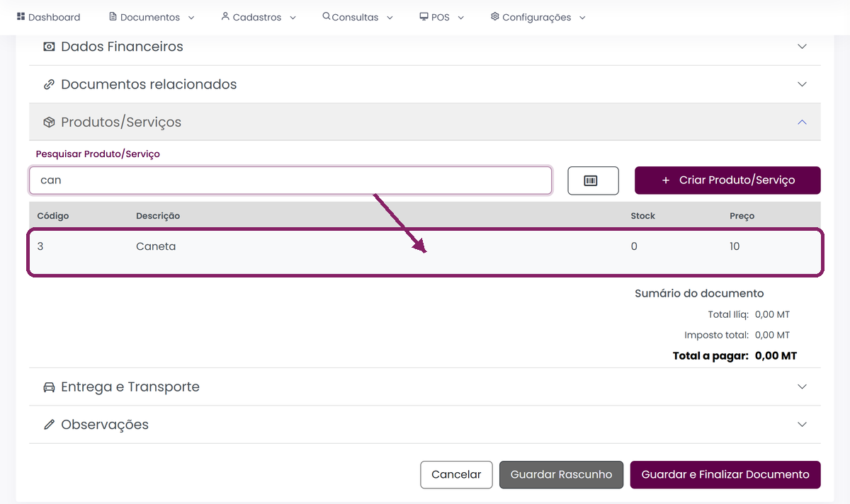The width and height of the screenshot is (850, 504).
Task: Open the Documentos menu dropdown arrow
Action: pyautogui.click(x=191, y=18)
